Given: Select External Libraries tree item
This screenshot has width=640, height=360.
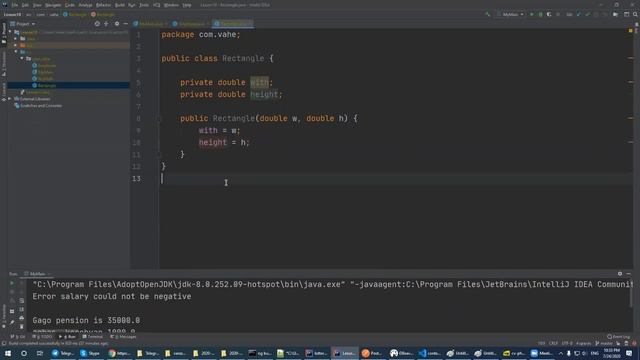Looking at the screenshot, I should 32,99.
